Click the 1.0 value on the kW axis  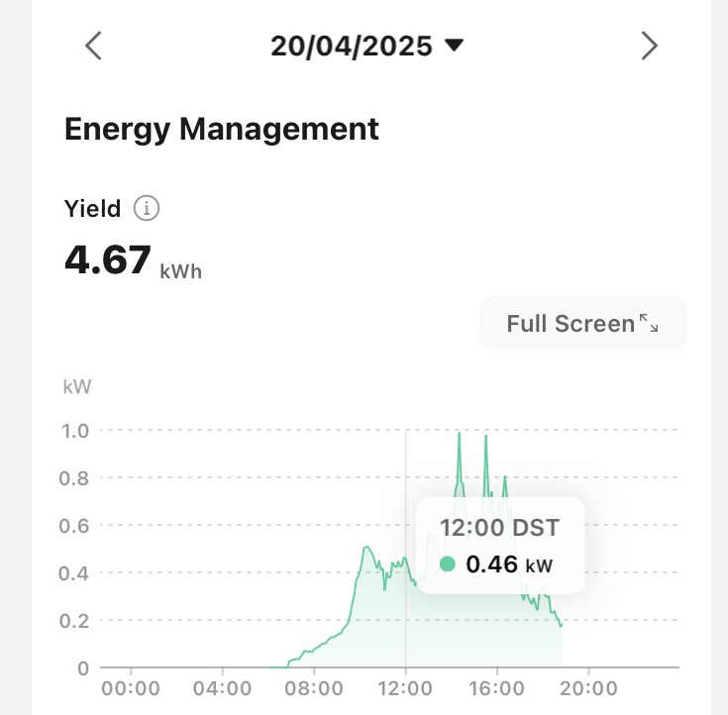76,431
